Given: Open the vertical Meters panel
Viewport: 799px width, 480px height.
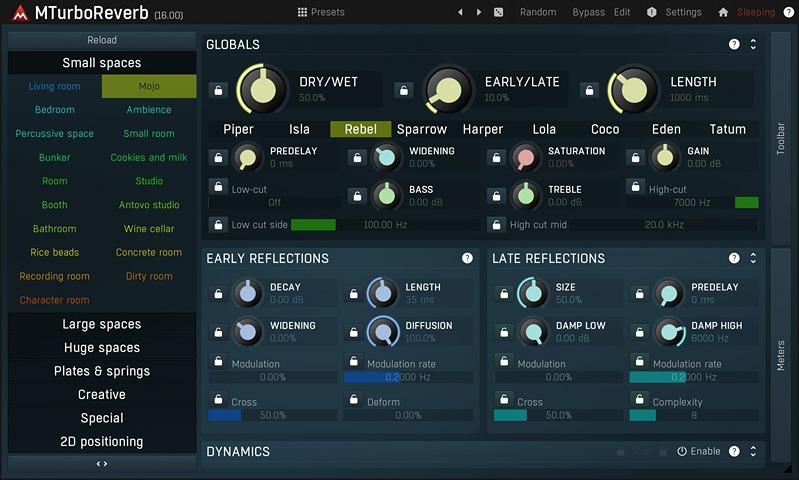Looking at the screenshot, I should (780, 355).
